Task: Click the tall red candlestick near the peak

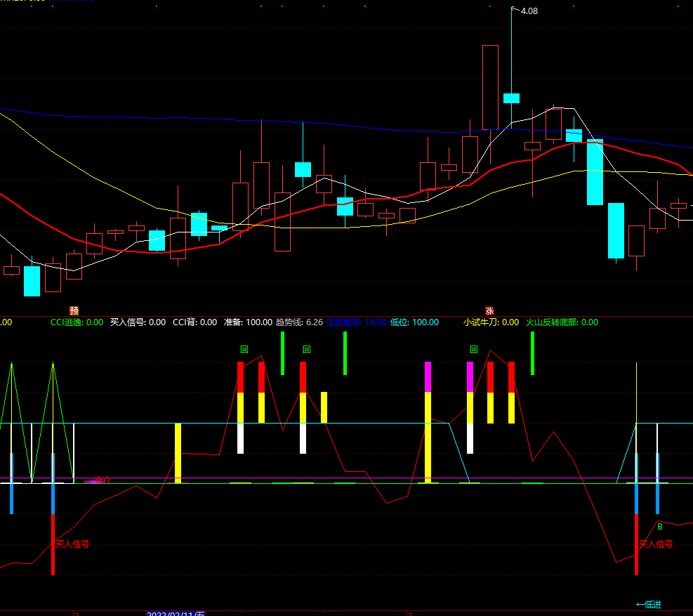Action: point(490,87)
